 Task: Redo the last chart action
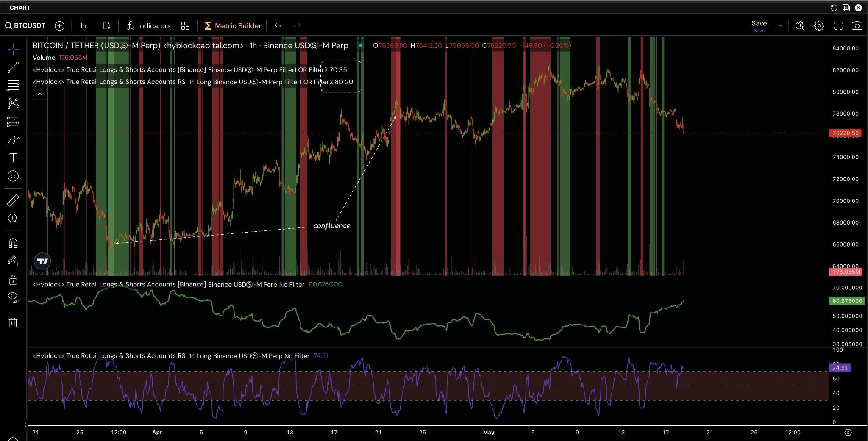(x=297, y=26)
